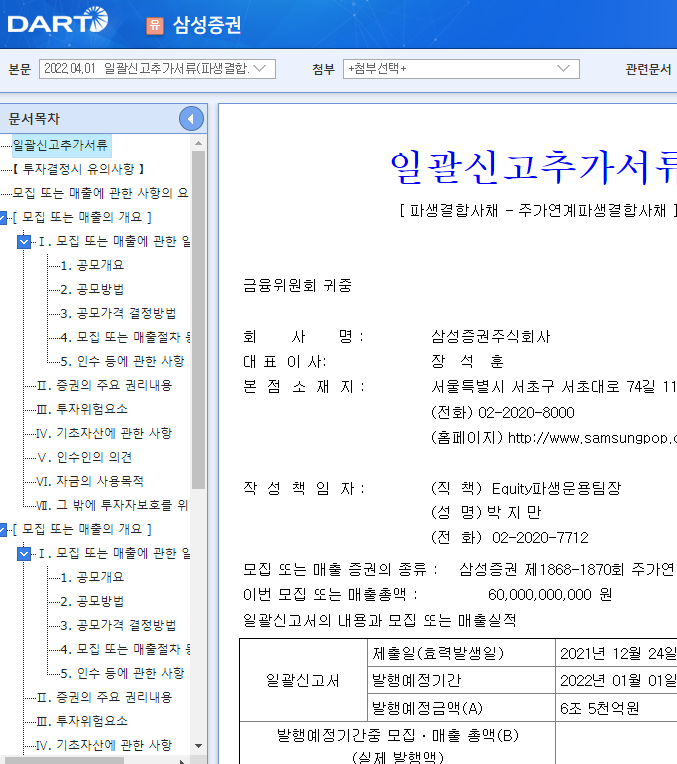Open the 관련문서 related documents menu

[648, 69]
